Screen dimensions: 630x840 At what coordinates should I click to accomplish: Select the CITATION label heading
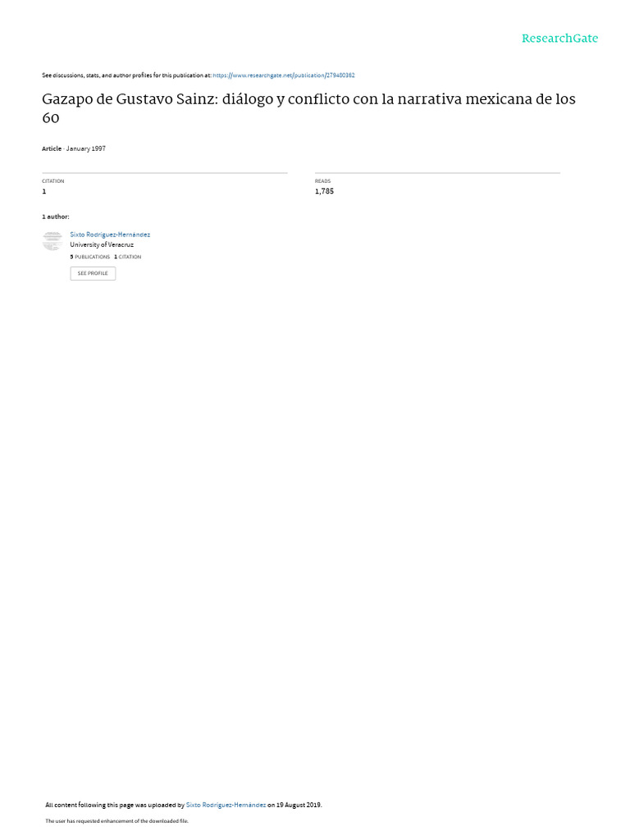[53, 181]
